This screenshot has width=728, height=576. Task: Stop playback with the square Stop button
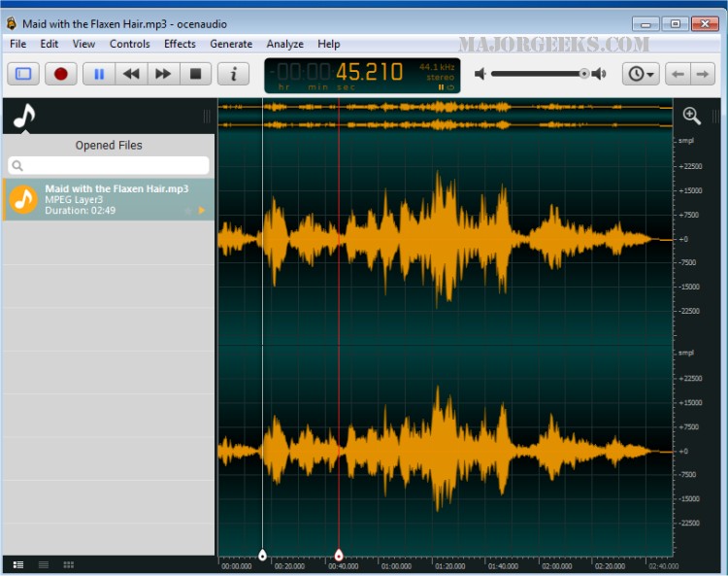tap(195, 74)
